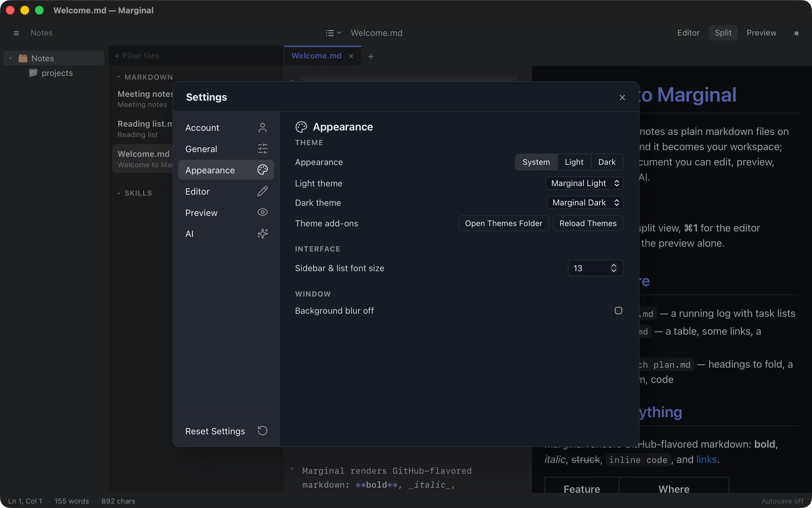812x508 pixels.
Task: Close the Settings dialog
Action: 622,97
